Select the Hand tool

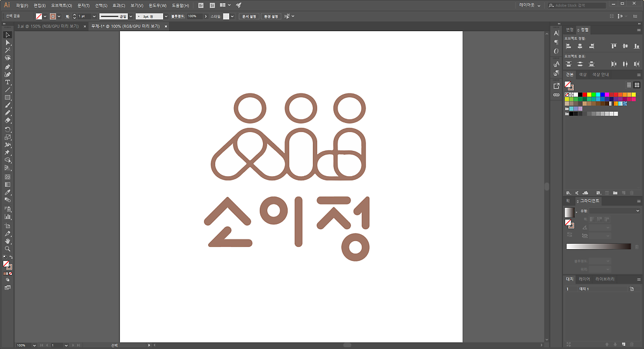pyautogui.click(x=8, y=241)
